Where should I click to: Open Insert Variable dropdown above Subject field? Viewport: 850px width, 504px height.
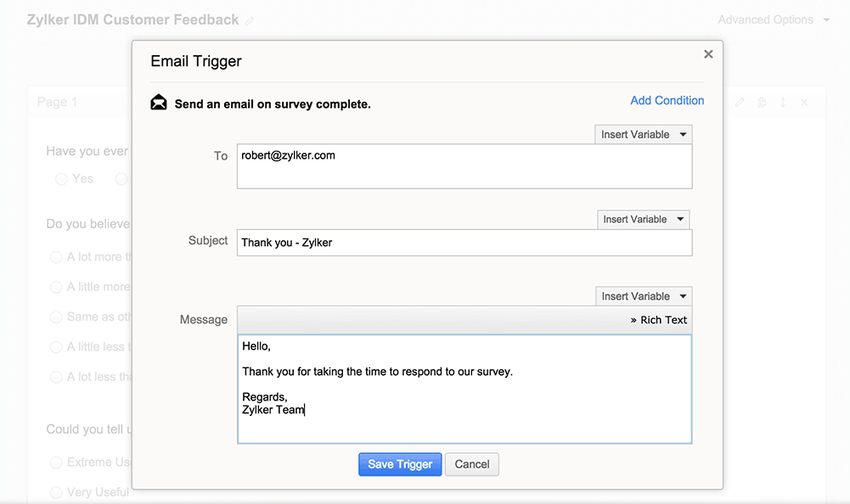(x=644, y=220)
